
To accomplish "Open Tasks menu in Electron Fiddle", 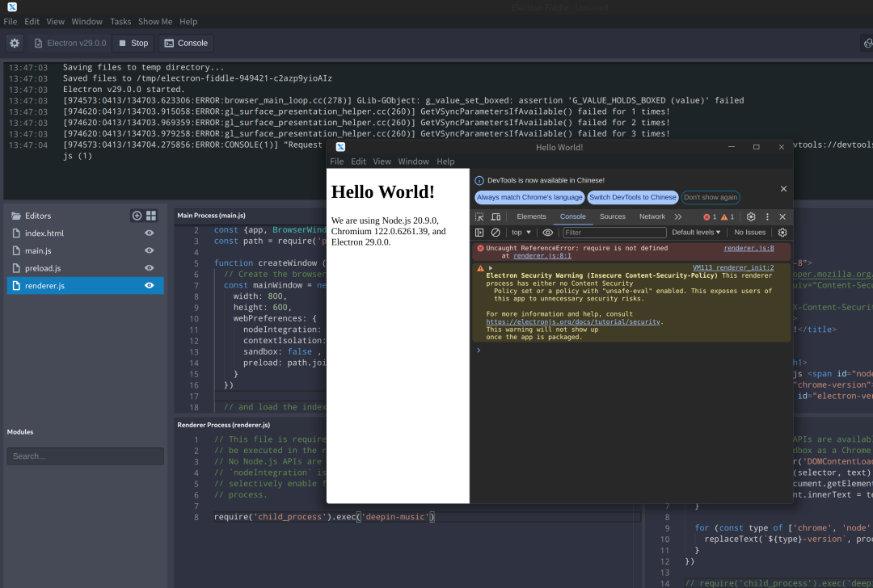I will coord(120,21).
